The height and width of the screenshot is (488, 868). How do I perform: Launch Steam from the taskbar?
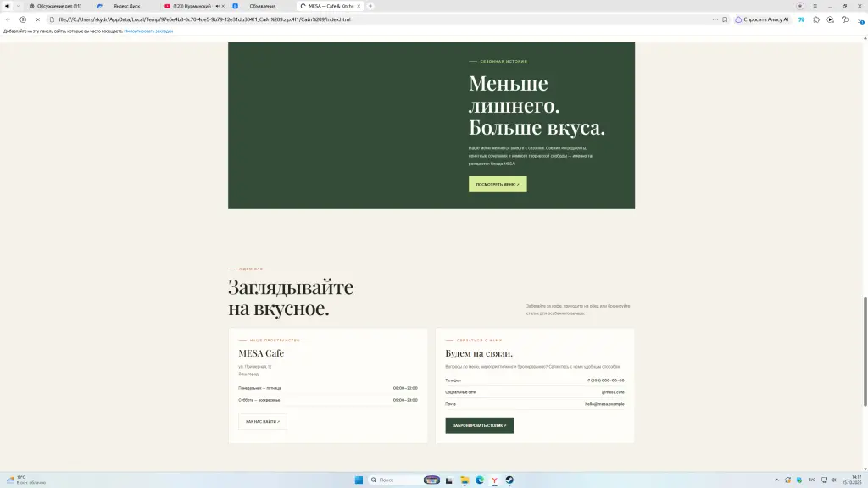tap(509, 480)
